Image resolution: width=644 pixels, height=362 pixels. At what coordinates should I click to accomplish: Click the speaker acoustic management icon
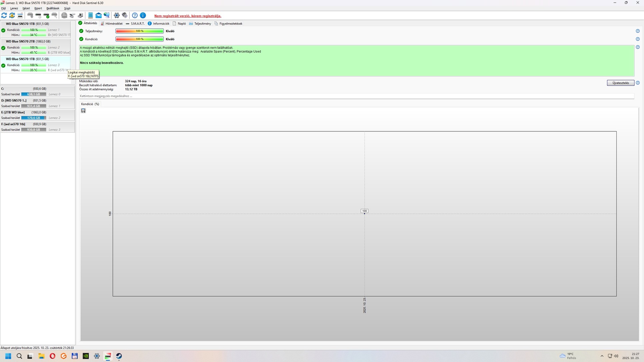click(x=125, y=15)
